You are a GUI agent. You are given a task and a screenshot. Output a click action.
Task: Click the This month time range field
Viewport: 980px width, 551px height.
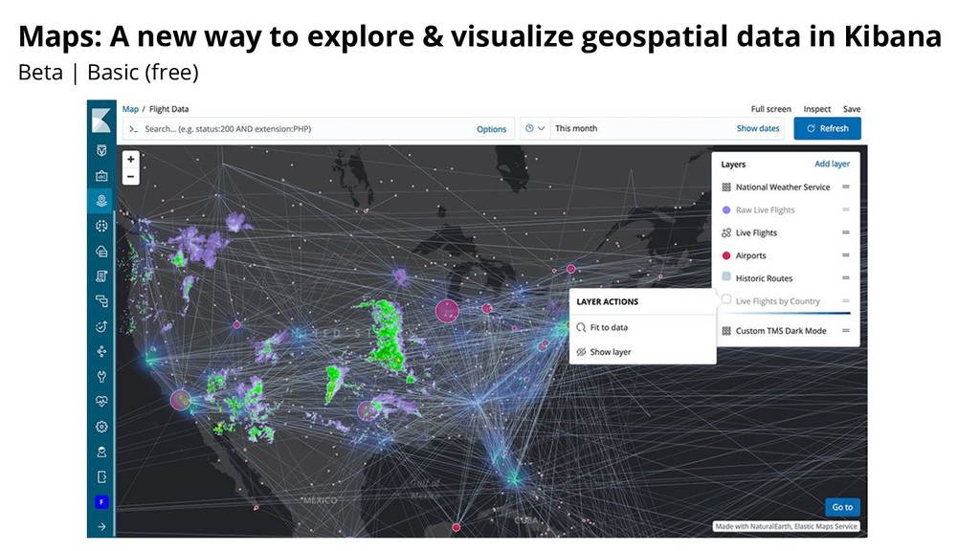point(642,128)
